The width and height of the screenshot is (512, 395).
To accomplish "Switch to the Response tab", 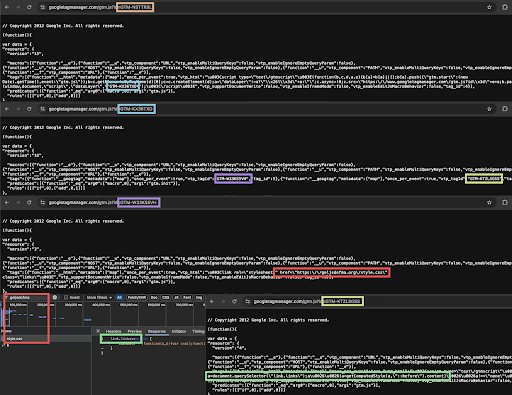I will pos(157,331).
